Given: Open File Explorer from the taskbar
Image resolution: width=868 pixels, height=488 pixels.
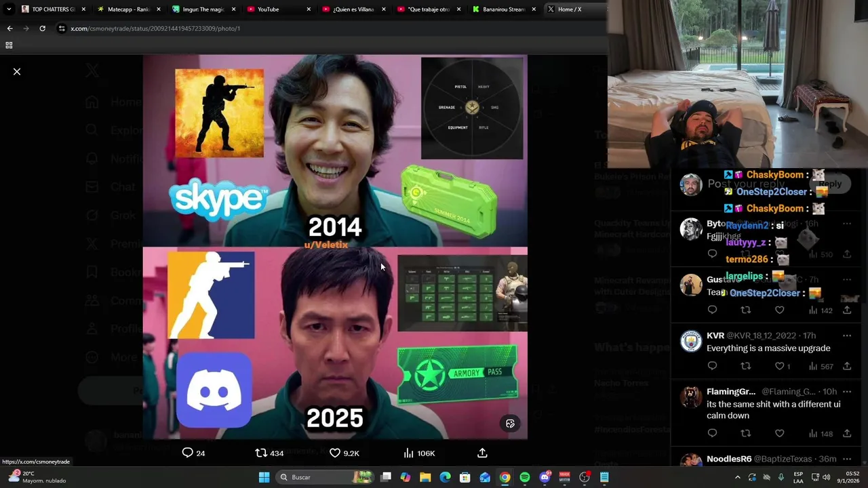Looking at the screenshot, I should click(x=425, y=477).
